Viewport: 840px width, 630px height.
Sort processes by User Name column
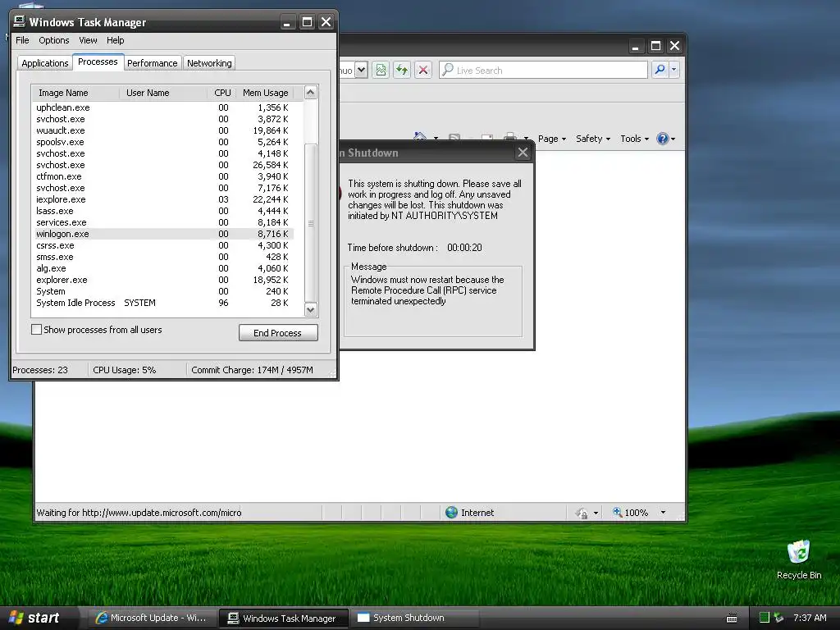coord(164,93)
